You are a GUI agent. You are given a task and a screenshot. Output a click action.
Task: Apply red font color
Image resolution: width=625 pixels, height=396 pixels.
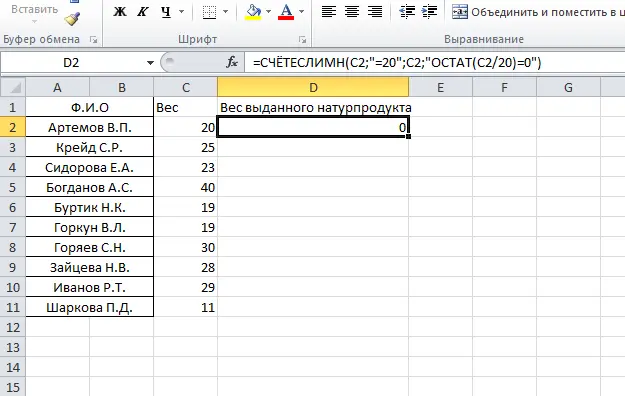tap(286, 12)
